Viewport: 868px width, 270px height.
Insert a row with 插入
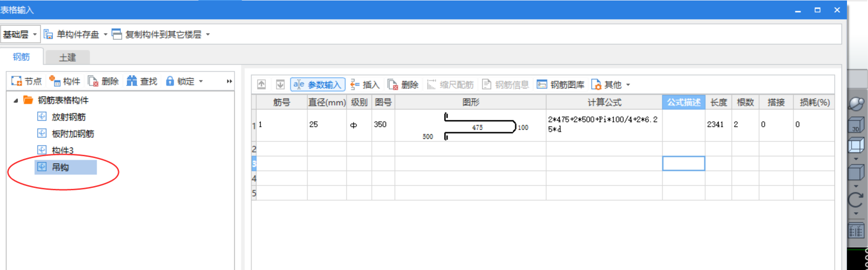[x=365, y=84]
